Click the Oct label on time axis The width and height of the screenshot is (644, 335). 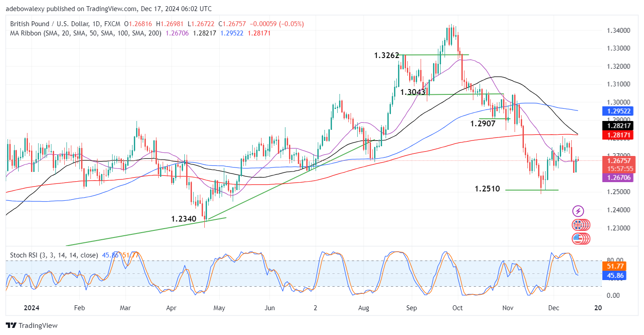click(458, 308)
